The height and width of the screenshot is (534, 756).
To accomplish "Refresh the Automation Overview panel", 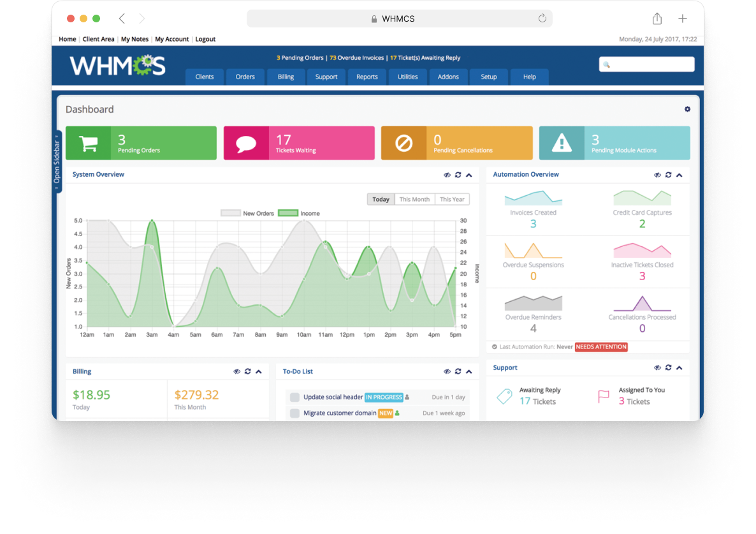I will tap(668, 175).
